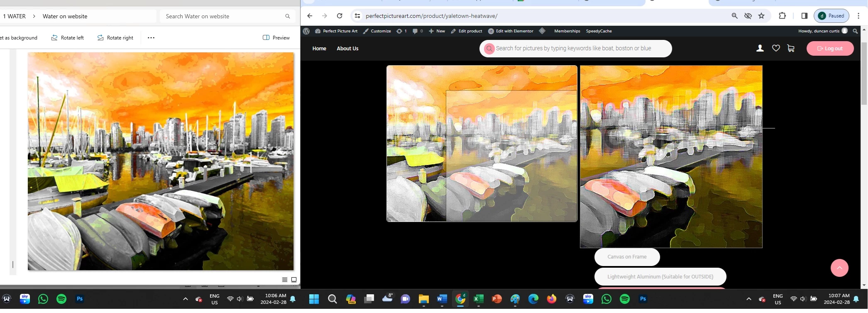The height and width of the screenshot is (313, 868).
Task: Select Water on website breadcrumb
Action: click(x=65, y=16)
